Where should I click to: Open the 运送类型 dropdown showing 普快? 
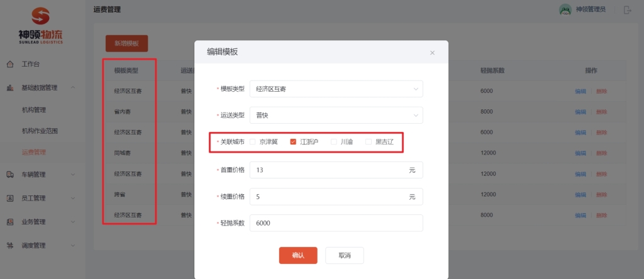(x=336, y=115)
